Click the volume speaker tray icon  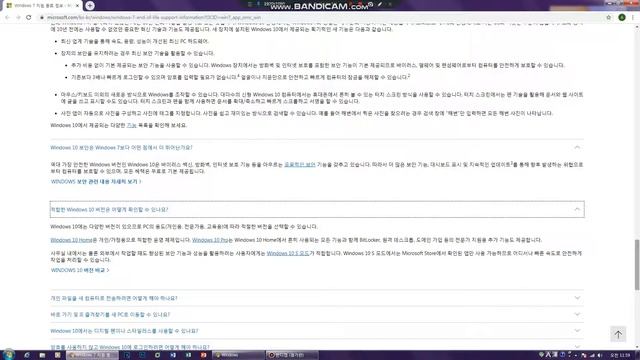click(x=600, y=356)
